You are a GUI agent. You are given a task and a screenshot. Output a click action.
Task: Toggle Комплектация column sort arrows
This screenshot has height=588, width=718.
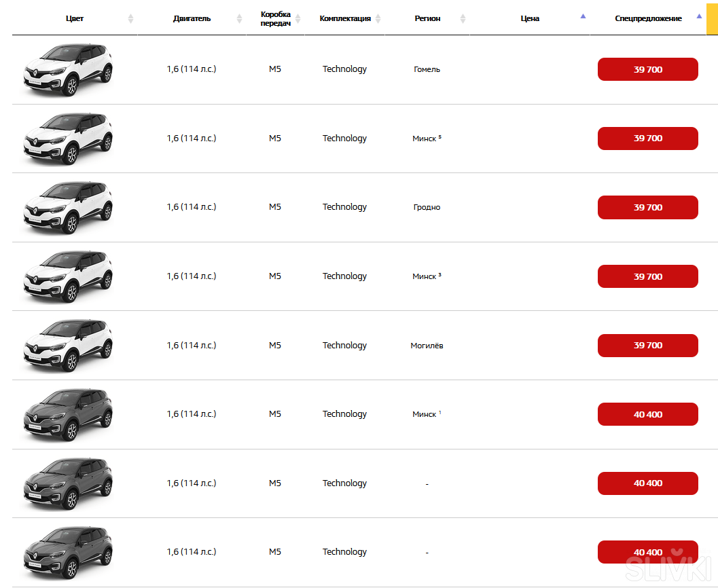[x=378, y=18]
